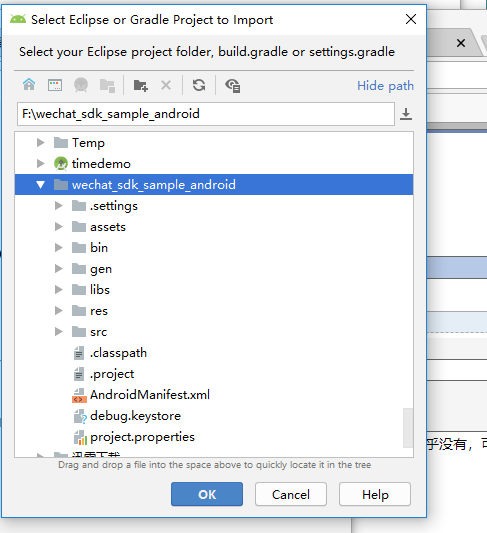Image resolution: width=487 pixels, height=533 pixels.
Task: Close the background browser tab
Action: tap(461, 43)
